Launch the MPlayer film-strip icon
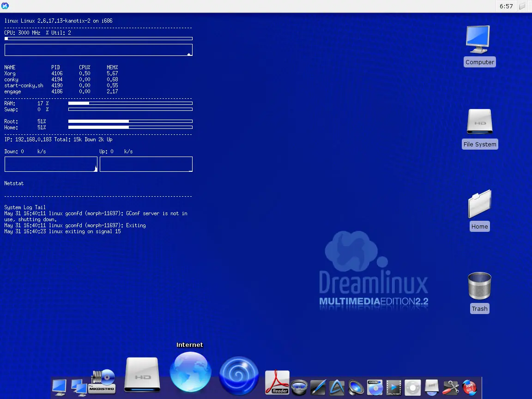 click(x=394, y=387)
